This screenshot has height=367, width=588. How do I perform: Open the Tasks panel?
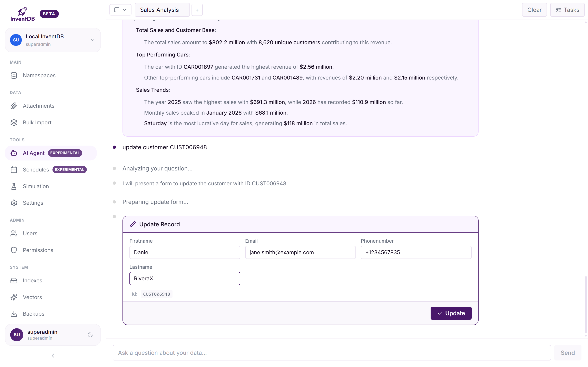[x=567, y=10]
